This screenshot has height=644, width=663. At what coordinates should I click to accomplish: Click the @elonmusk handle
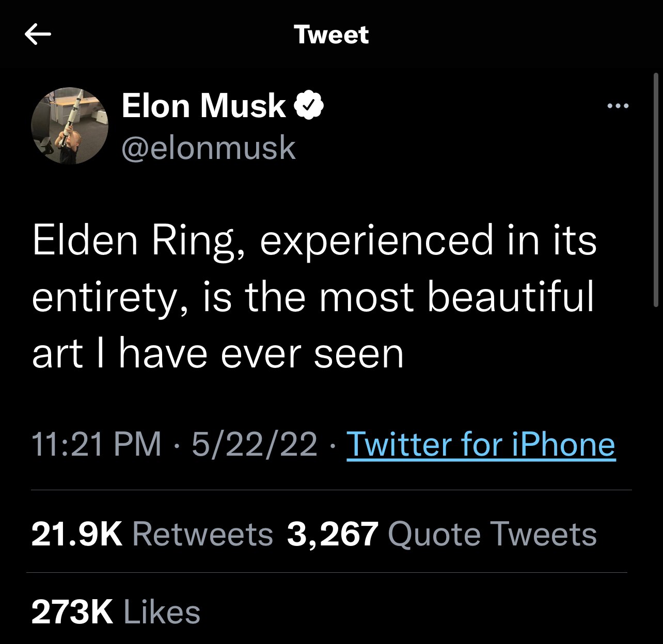tap(209, 148)
